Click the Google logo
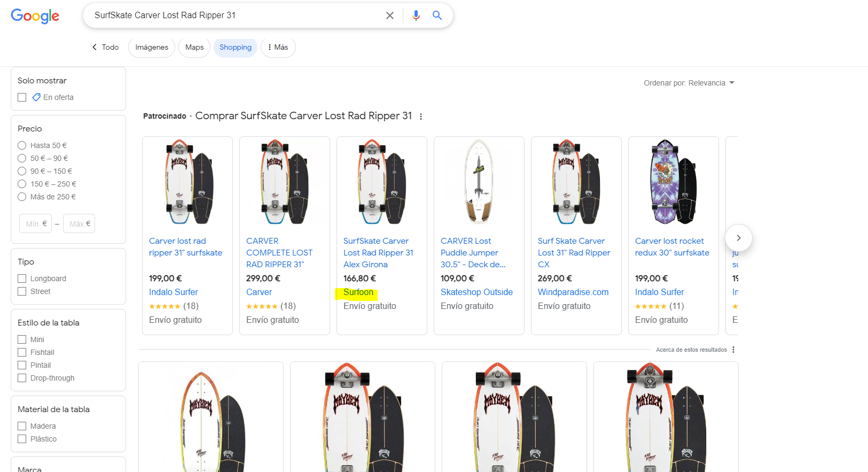868x472 pixels. (x=35, y=16)
